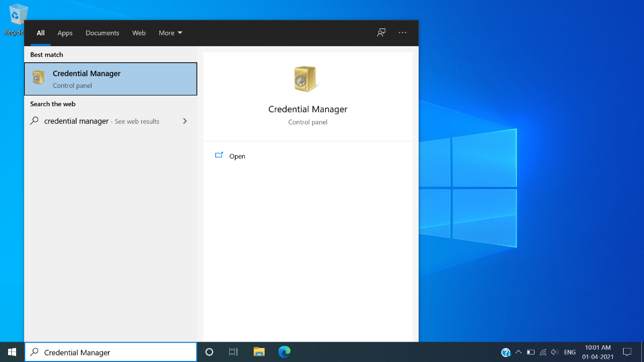Screen dimensions: 644x362
Task: Launch Cortana from the taskbar
Action: pyautogui.click(x=209, y=352)
